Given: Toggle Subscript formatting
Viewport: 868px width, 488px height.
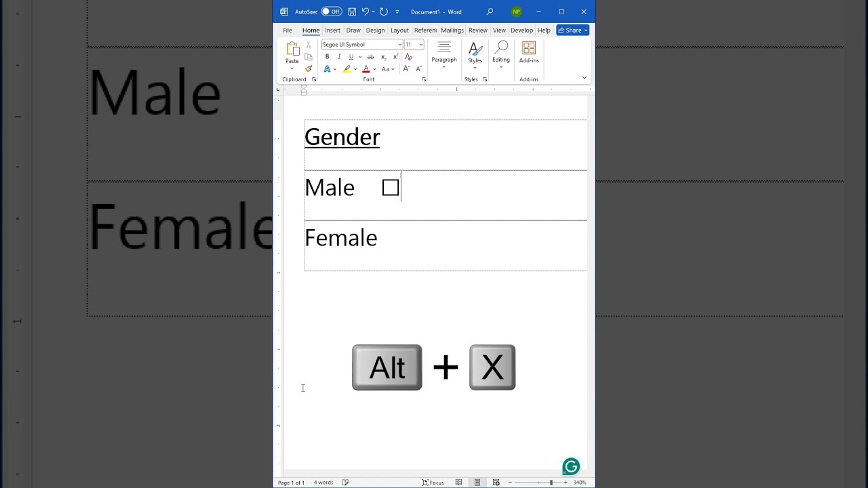Looking at the screenshot, I should pos(383,57).
